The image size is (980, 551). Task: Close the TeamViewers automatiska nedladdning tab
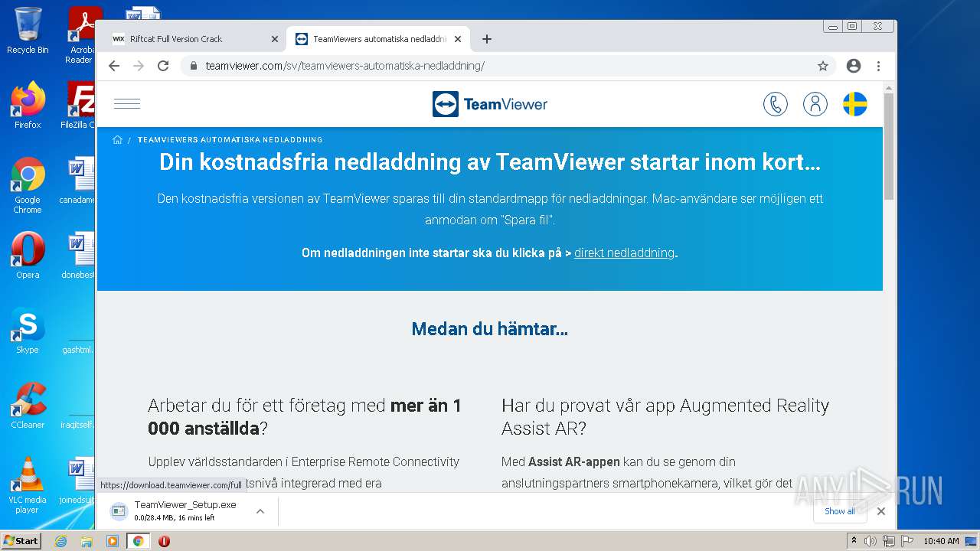pyautogui.click(x=458, y=39)
